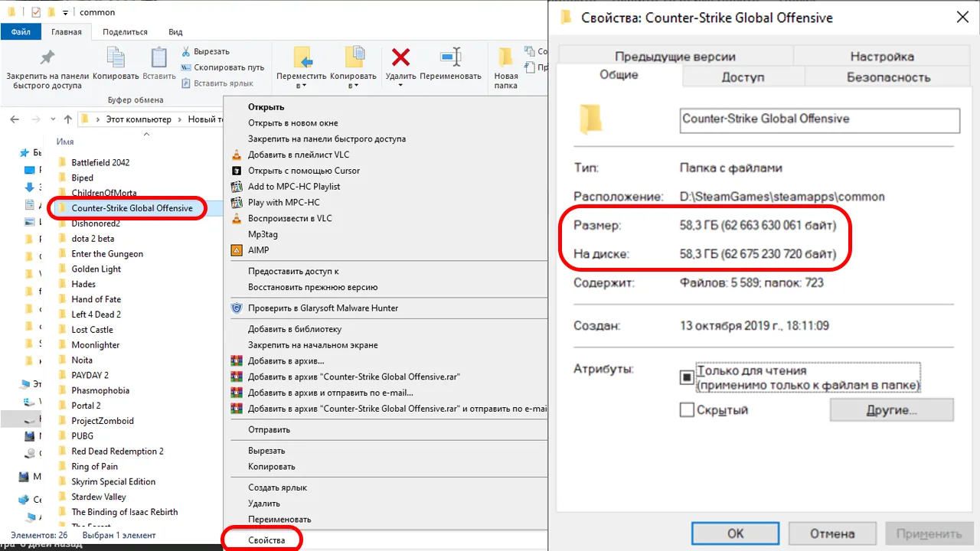Click the Копировать icon in Буфер обмена group
The image size is (980, 551).
pos(116,57)
